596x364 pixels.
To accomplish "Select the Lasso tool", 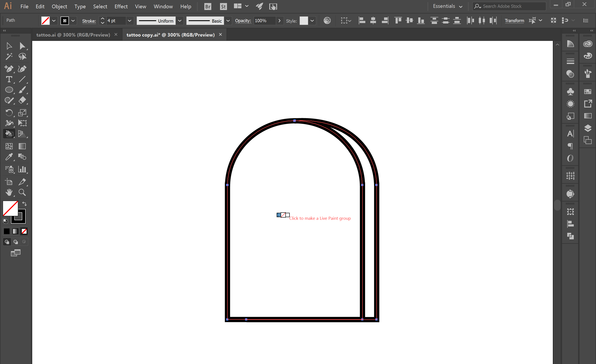I will click(22, 57).
